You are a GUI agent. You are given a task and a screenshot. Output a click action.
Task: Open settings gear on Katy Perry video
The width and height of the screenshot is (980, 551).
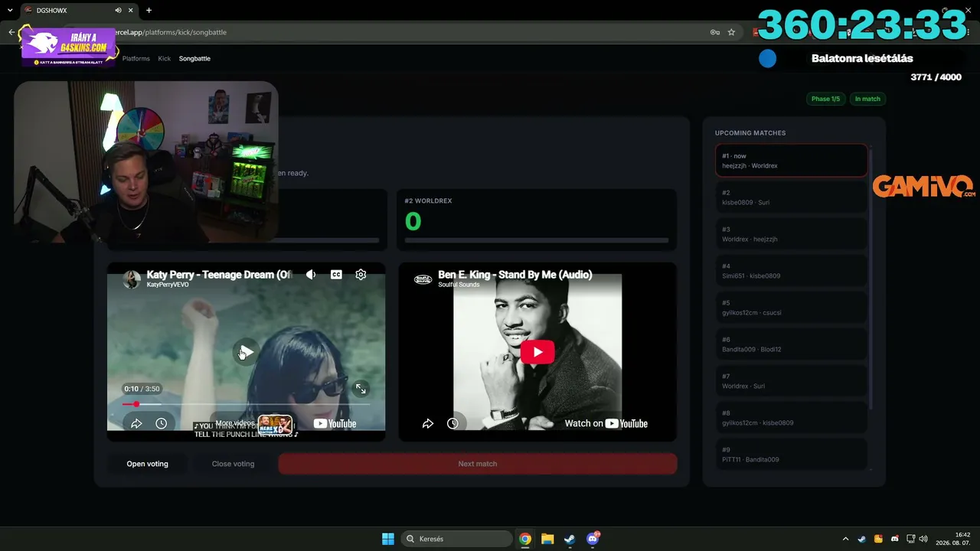[x=361, y=275]
